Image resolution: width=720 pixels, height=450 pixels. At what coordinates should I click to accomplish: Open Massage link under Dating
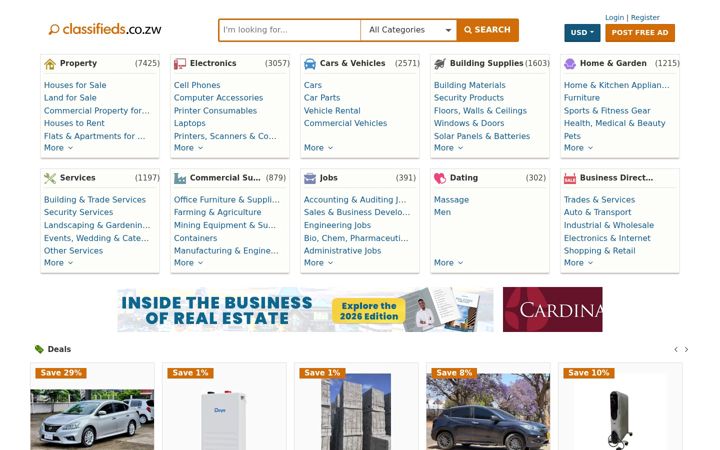[x=451, y=200]
